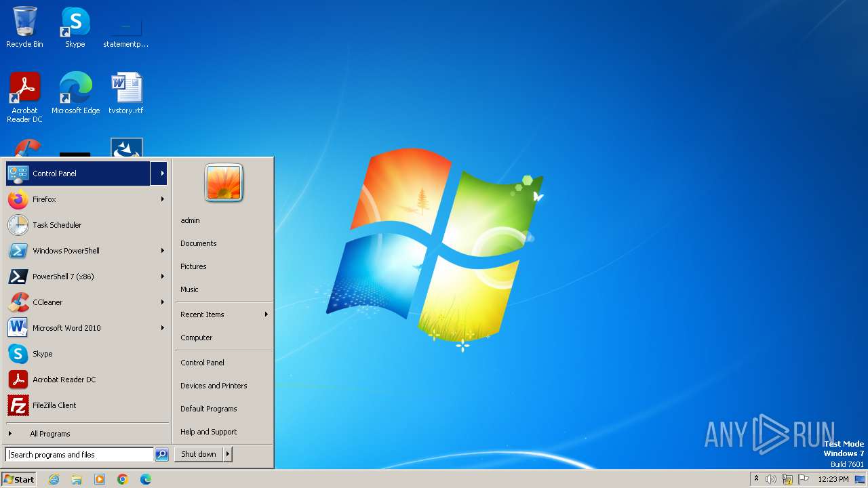Open Recycle Bin desktop icon

click(x=24, y=27)
